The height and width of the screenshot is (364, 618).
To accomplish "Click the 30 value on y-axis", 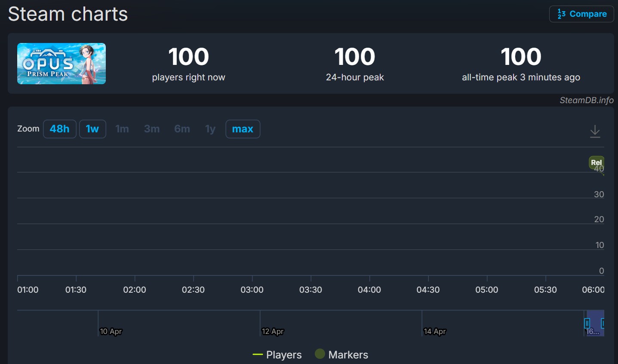I will pyautogui.click(x=599, y=194).
